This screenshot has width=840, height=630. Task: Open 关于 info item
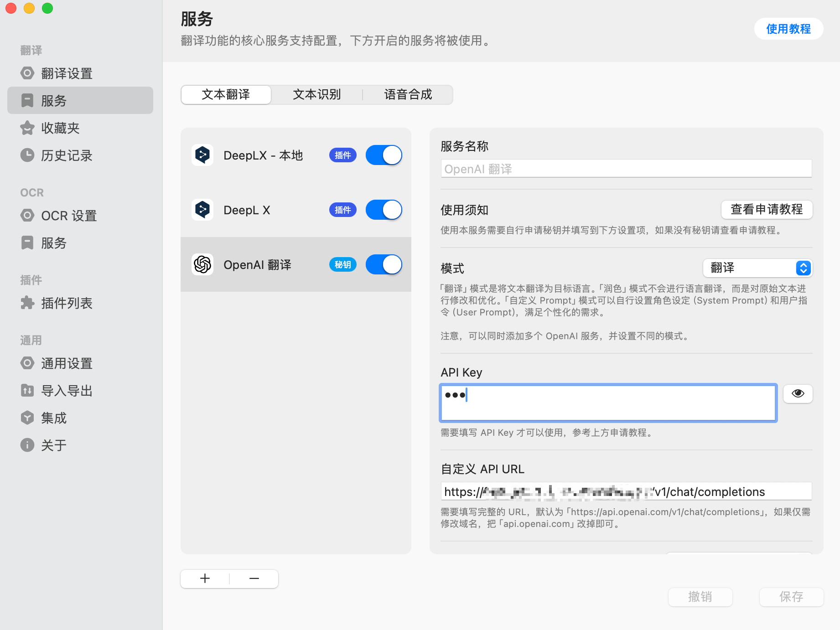coord(80,445)
